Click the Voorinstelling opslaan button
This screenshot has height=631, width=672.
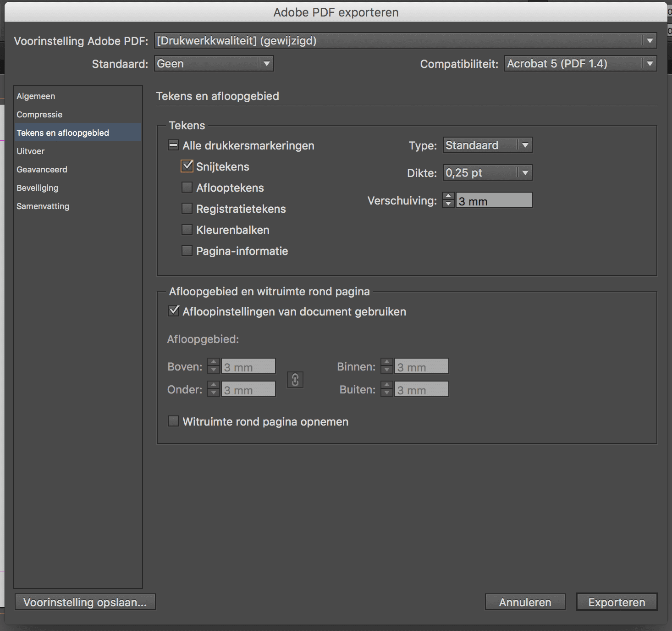pyautogui.click(x=85, y=602)
